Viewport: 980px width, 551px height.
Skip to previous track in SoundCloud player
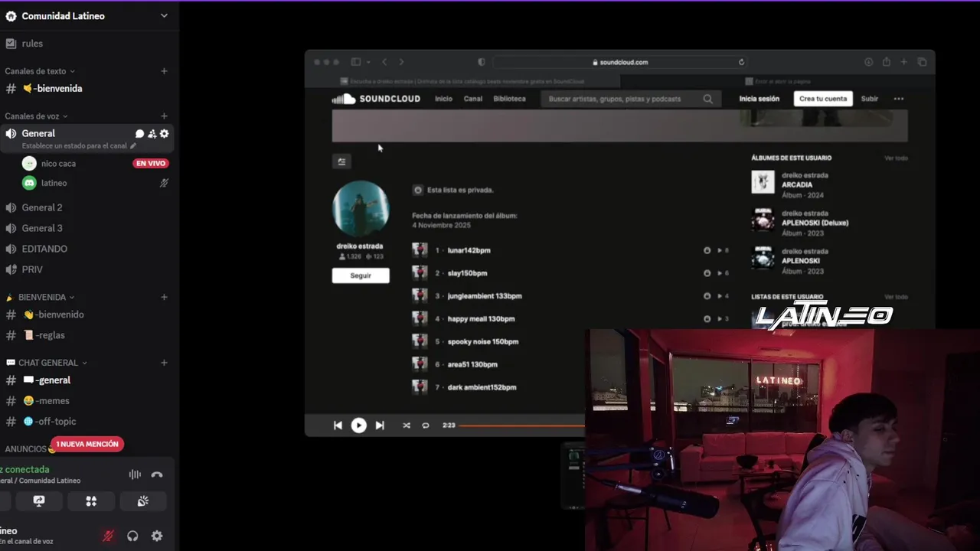(x=338, y=425)
